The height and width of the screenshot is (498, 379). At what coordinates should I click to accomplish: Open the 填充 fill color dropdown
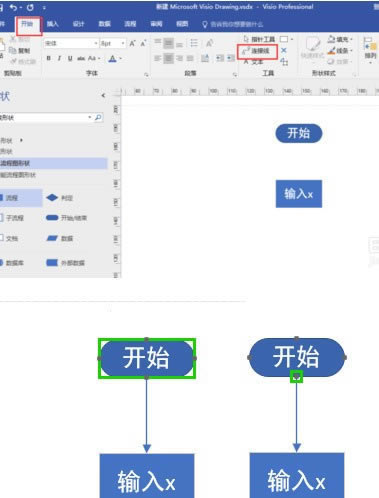(x=340, y=39)
